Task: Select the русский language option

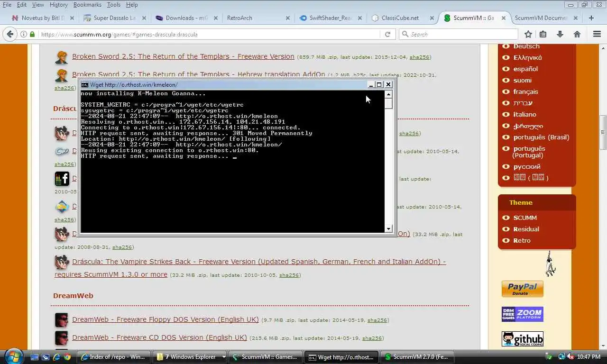Action: (527, 166)
